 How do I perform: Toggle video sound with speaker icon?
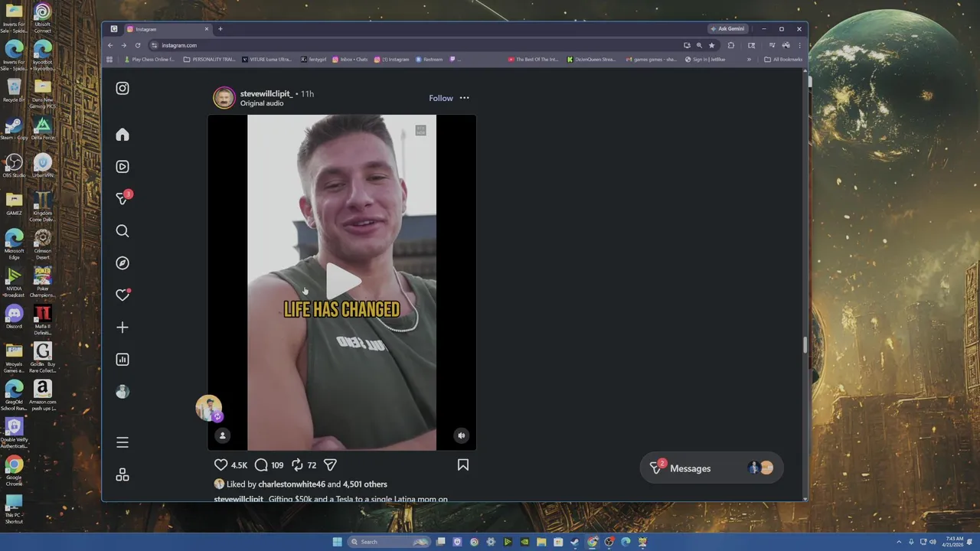[x=461, y=435]
